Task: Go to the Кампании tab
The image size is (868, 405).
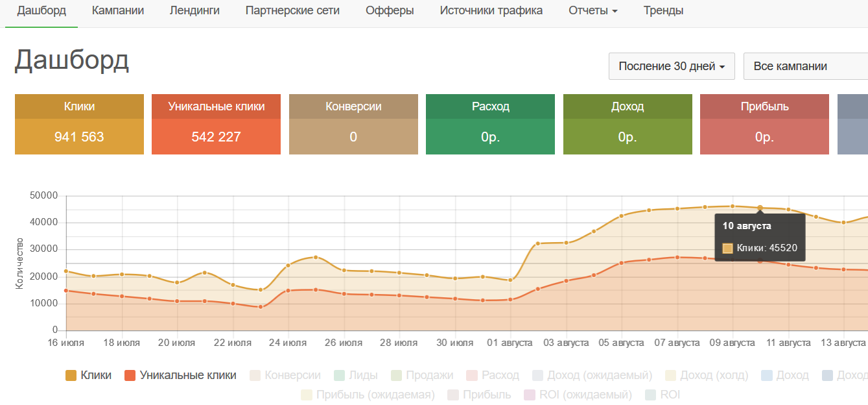Action: 118,10
